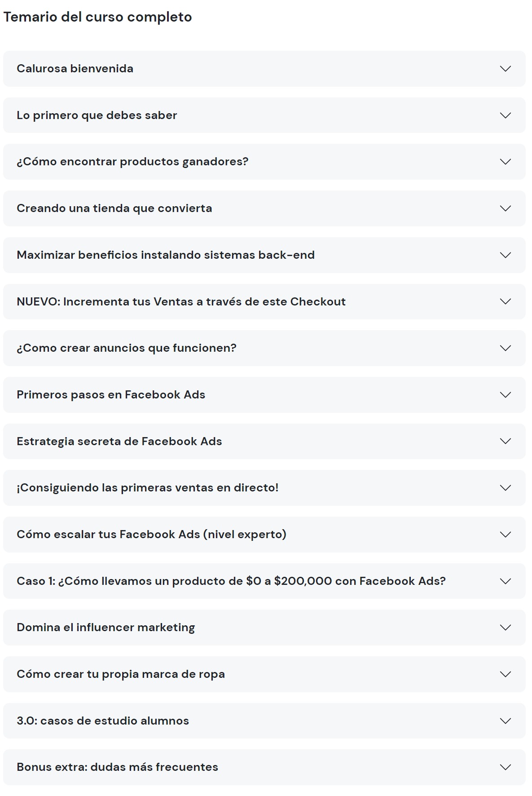Click chevron beside ¿Cómo encontrar productos ganadores?
This screenshot has width=532, height=796.
505,162
